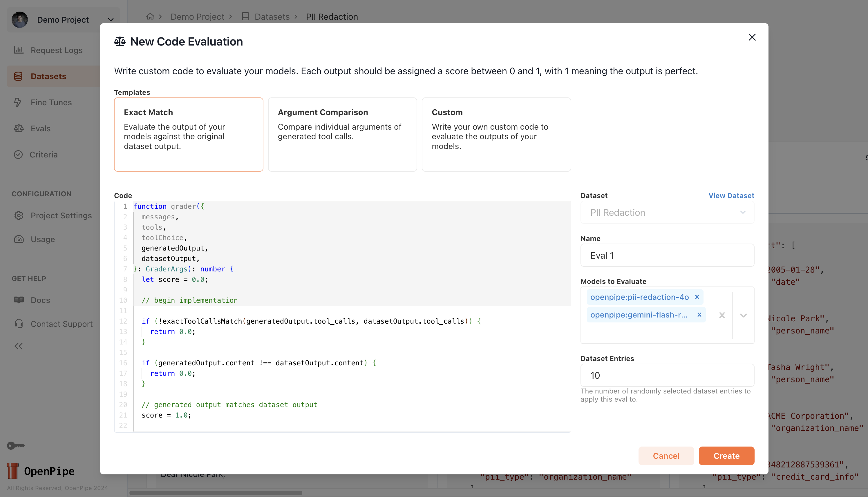The image size is (868, 497).
Task: Close the New Code Evaluation dialog
Action: pos(752,37)
